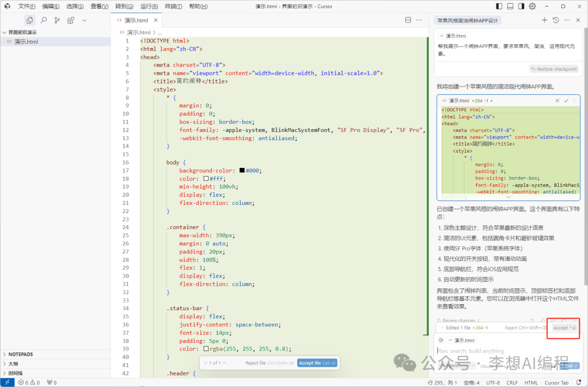Expand the NOTEPADS section
Viewport: 588px width, 387px height.
[21, 354]
